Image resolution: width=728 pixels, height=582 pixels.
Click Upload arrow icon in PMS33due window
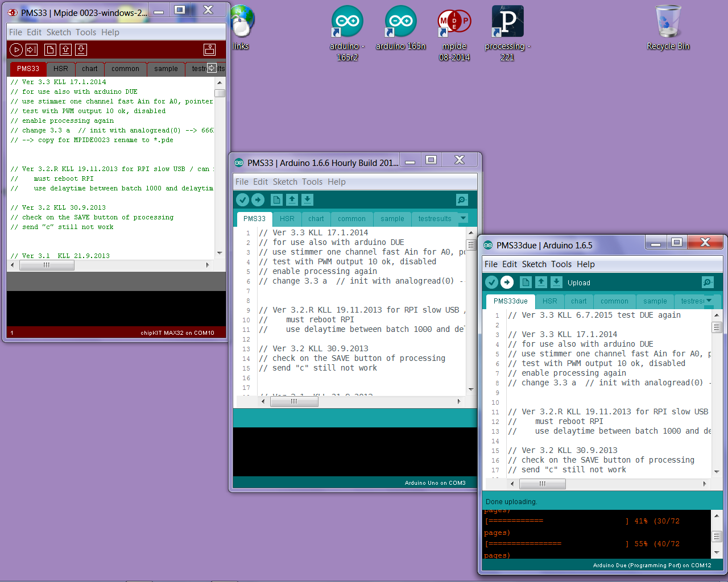coord(507,282)
